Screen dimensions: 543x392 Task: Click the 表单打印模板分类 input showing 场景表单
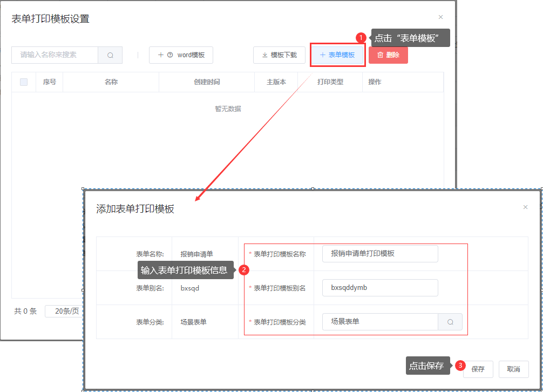380,322
